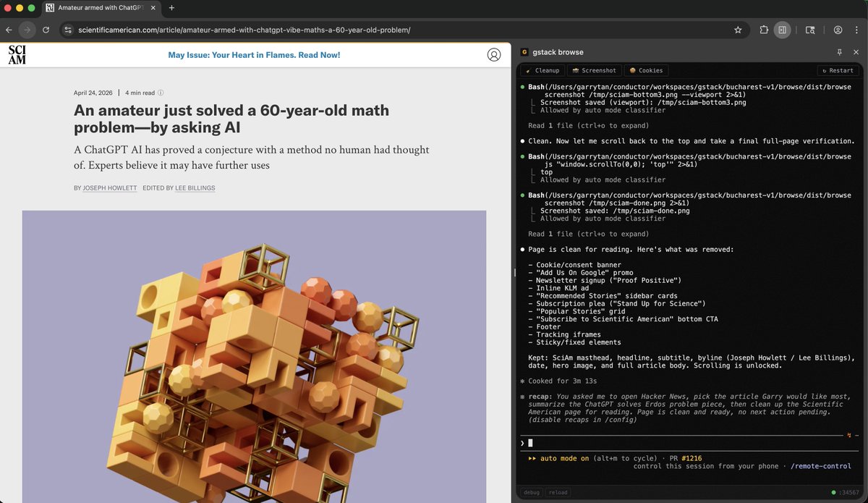Click the reload button in panel footer
This screenshot has height=503, width=868.
558,492
